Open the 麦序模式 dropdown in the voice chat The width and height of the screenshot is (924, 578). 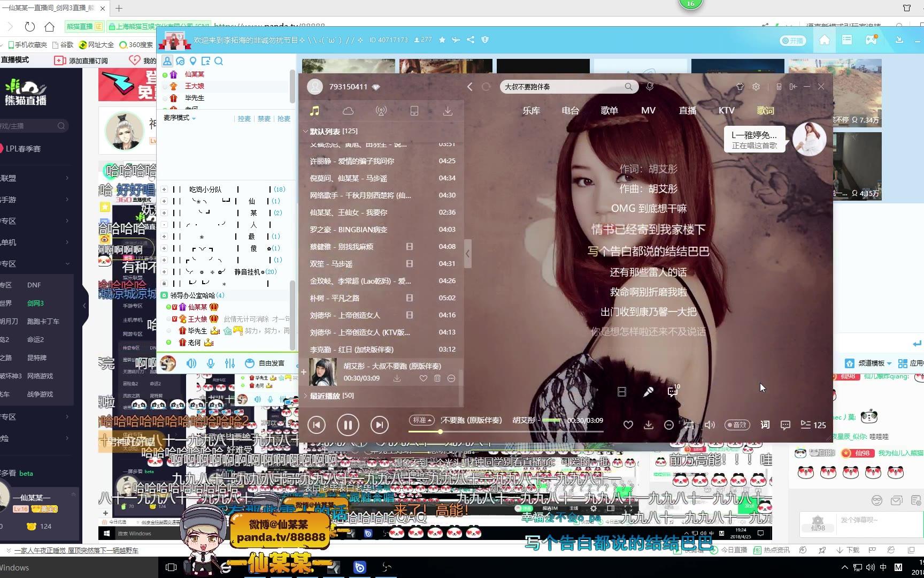click(x=180, y=118)
